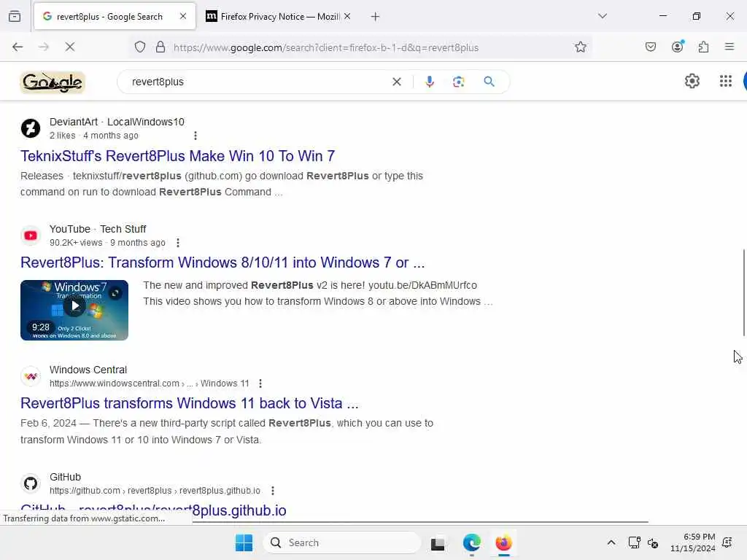This screenshot has width=747, height=560.
Task: Open the muted volume tray icon
Action: (653, 542)
